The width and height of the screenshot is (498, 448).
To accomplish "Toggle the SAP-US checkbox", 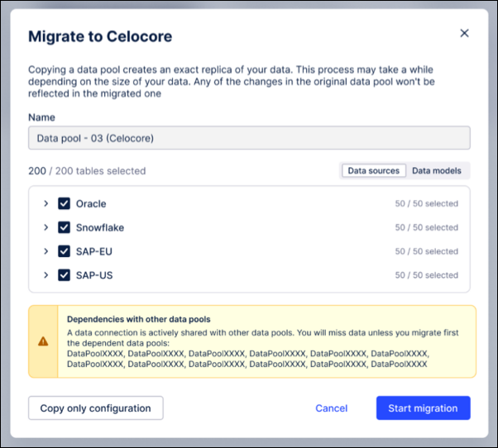I will point(64,275).
